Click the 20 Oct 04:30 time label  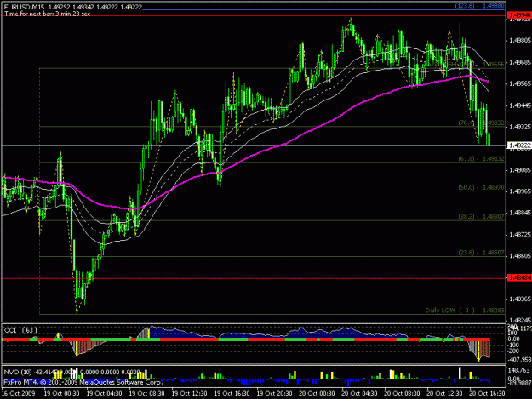click(x=359, y=394)
